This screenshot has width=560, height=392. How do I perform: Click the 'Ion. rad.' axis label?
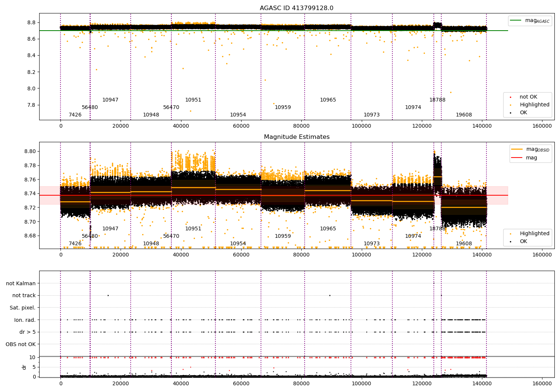(x=25, y=320)
